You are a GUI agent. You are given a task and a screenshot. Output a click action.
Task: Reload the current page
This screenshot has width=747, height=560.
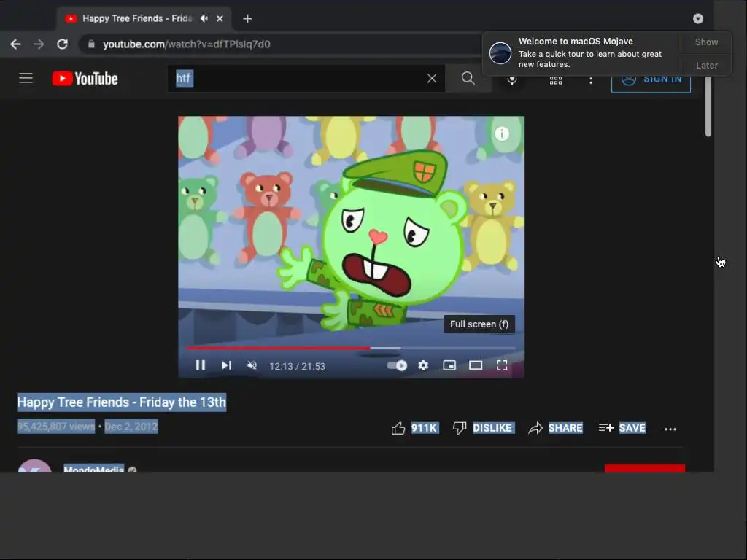[x=63, y=44]
